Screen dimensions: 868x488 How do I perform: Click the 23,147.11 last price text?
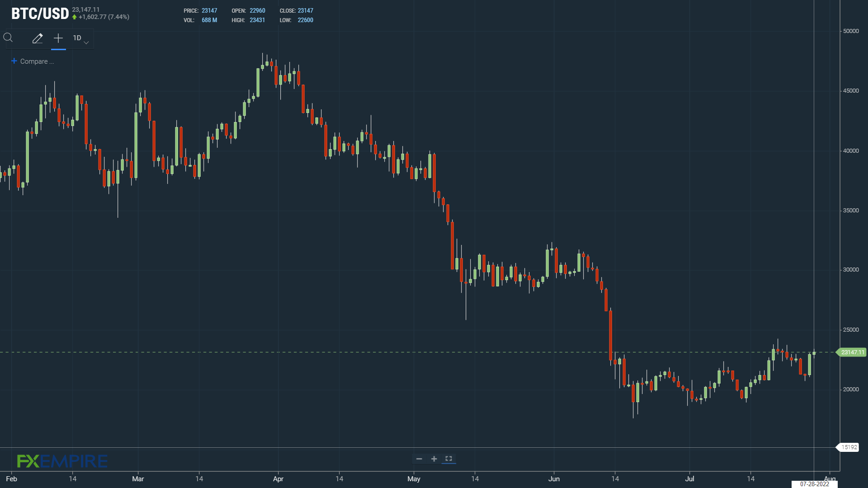(86, 9)
